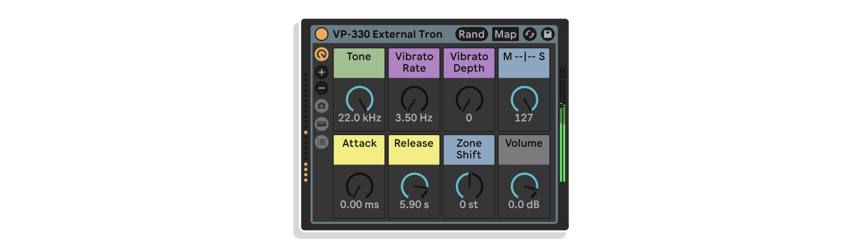Screen dimensions: 868x249
Task: Click the 0 st value
Action: point(469,205)
